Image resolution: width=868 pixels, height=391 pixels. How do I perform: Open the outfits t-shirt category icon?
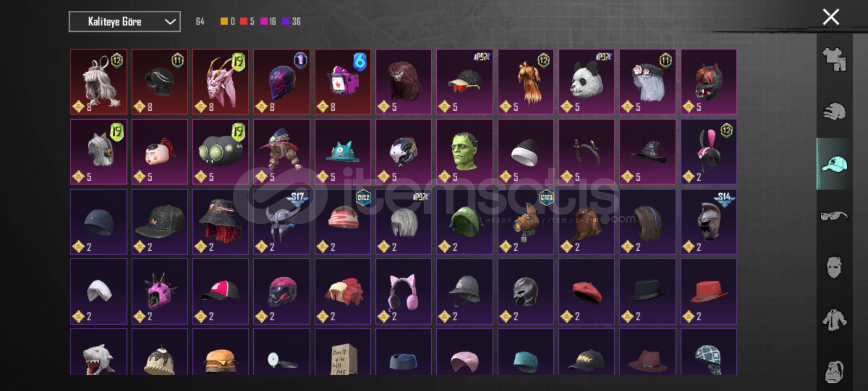click(834, 60)
